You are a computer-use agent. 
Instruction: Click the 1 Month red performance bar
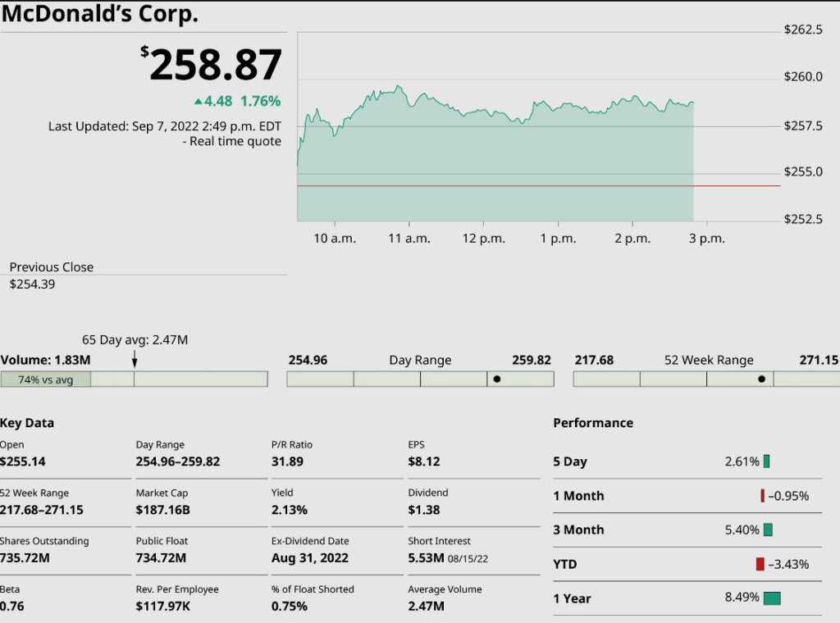tap(762, 496)
